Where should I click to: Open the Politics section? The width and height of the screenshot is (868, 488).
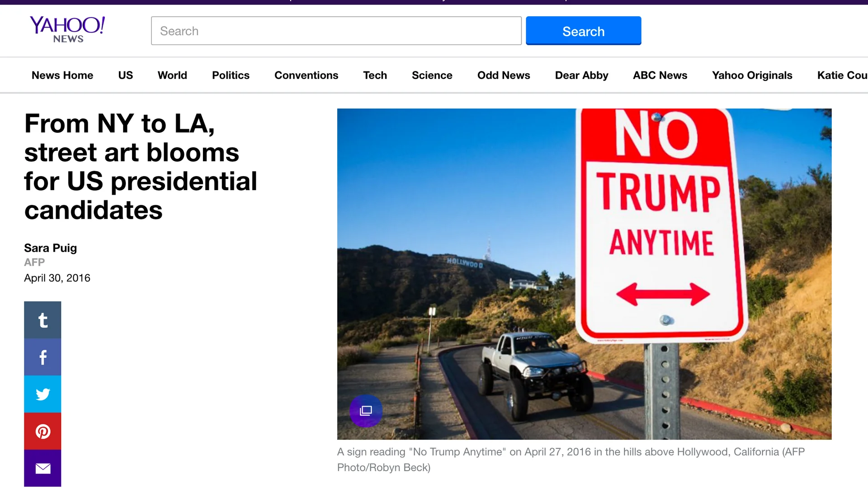click(x=231, y=75)
